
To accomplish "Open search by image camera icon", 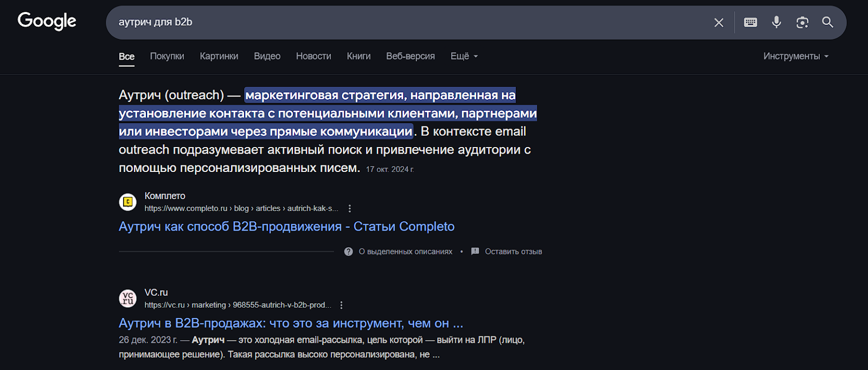I will [802, 22].
